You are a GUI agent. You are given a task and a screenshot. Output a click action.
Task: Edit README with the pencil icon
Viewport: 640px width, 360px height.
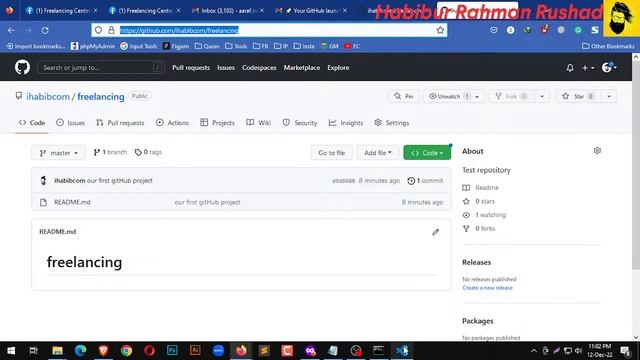click(x=436, y=232)
